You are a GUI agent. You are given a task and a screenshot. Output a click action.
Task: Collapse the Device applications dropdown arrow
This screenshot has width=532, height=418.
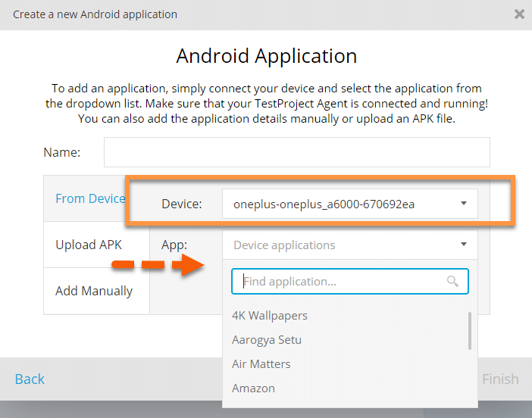464,245
